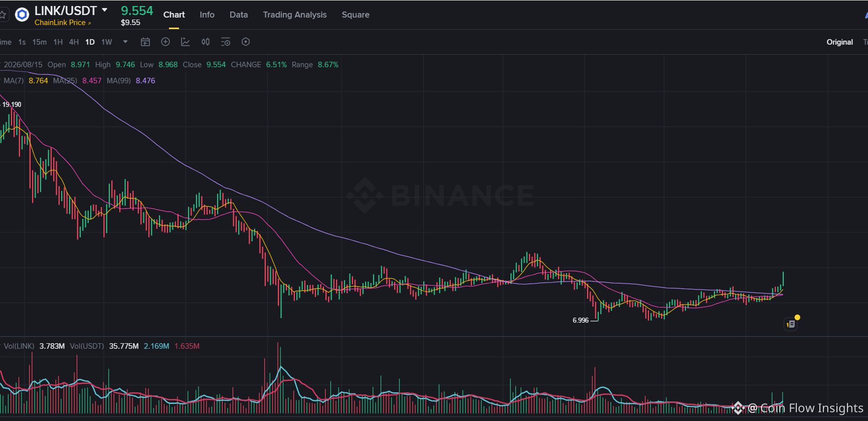Click the MA(99) value 8.476
The image size is (868, 421).
pos(145,81)
